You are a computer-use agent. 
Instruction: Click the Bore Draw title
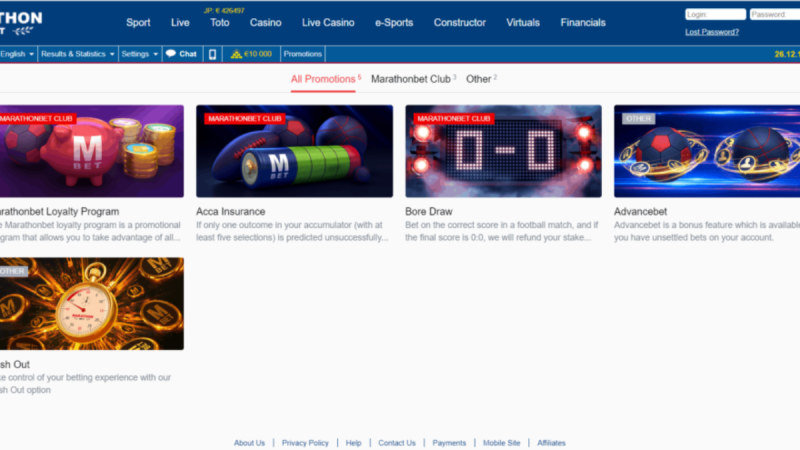(x=429, y=211)
